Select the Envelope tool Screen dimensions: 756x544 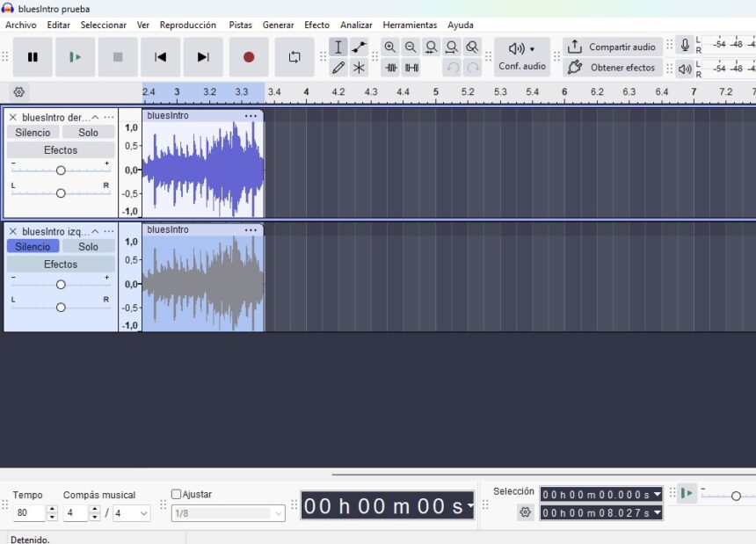click(360, 47)
